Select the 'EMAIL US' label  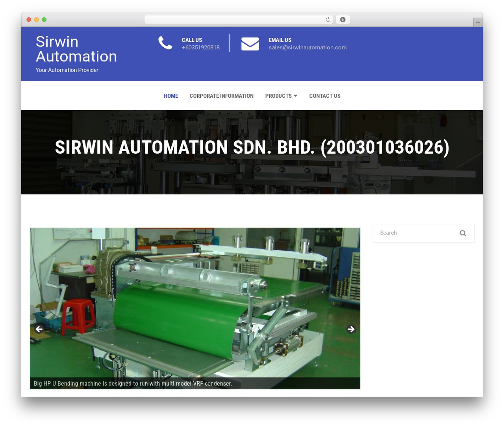280,40
